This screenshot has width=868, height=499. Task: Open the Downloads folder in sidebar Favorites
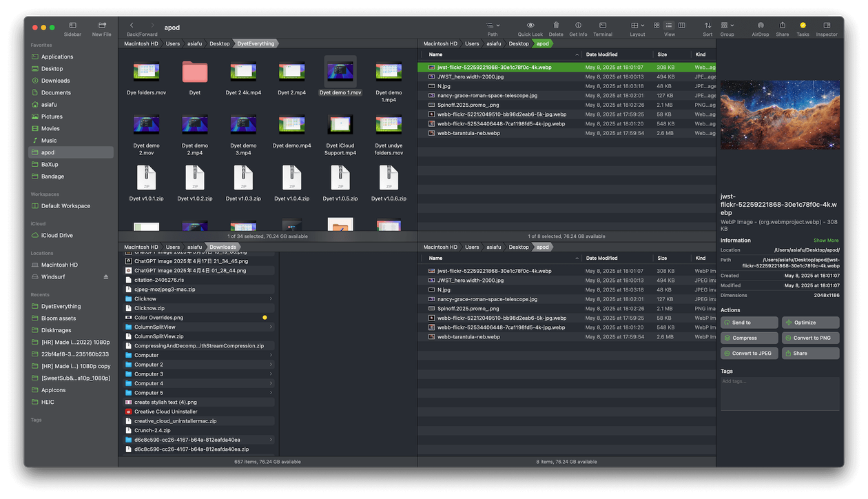pyautogui.click(x=55, y=81)
